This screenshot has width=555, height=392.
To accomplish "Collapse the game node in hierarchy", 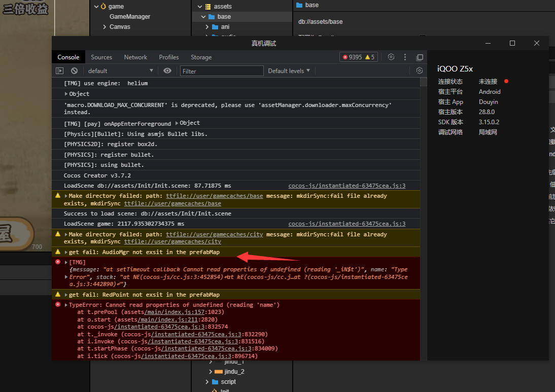I will coord(96,7).
